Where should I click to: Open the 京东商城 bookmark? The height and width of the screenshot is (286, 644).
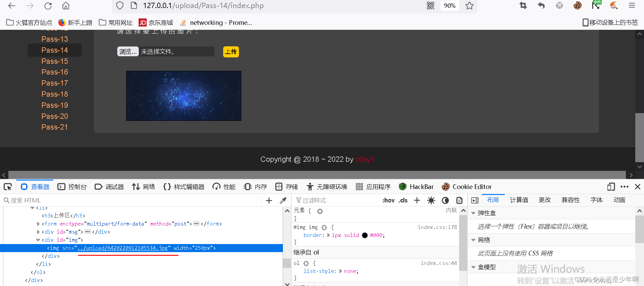(156, 22)
